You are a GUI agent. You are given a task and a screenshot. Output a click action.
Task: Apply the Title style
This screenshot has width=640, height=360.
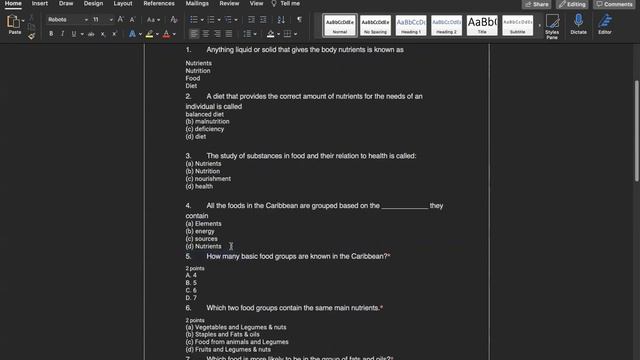482,25
